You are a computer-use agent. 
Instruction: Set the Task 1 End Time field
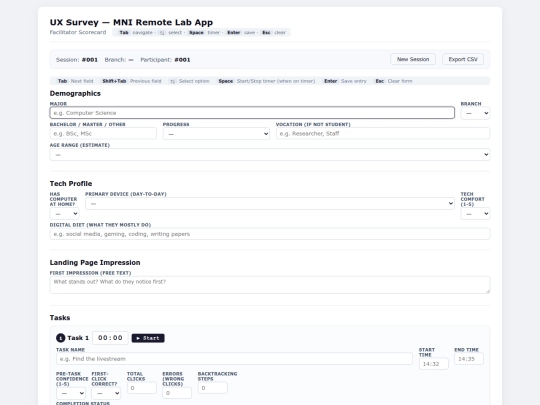coord(469,359)
